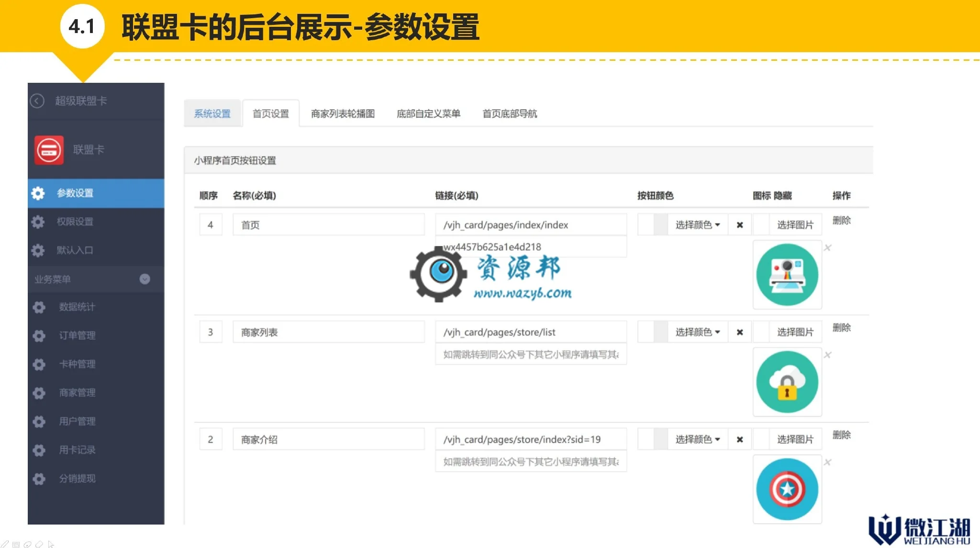Switch to the 商家列表轮播图 tab
This screenshot has height=548, width=980.
343,114
